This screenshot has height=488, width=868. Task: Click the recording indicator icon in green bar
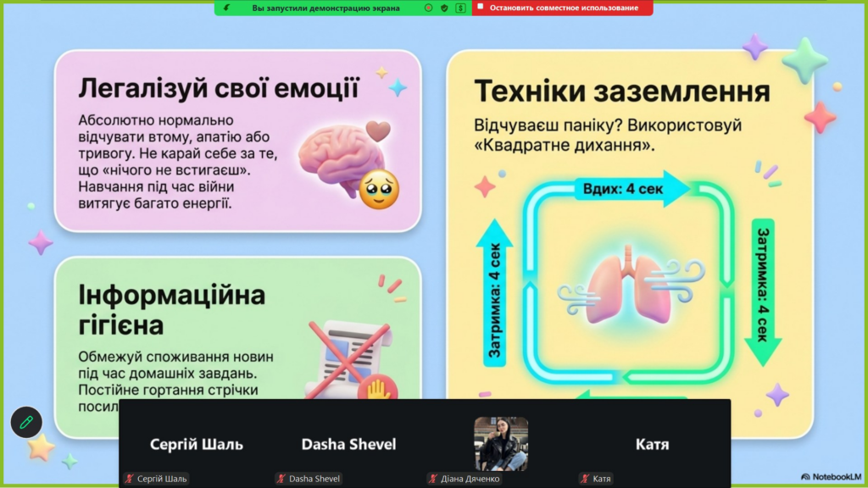pos(428,8)
